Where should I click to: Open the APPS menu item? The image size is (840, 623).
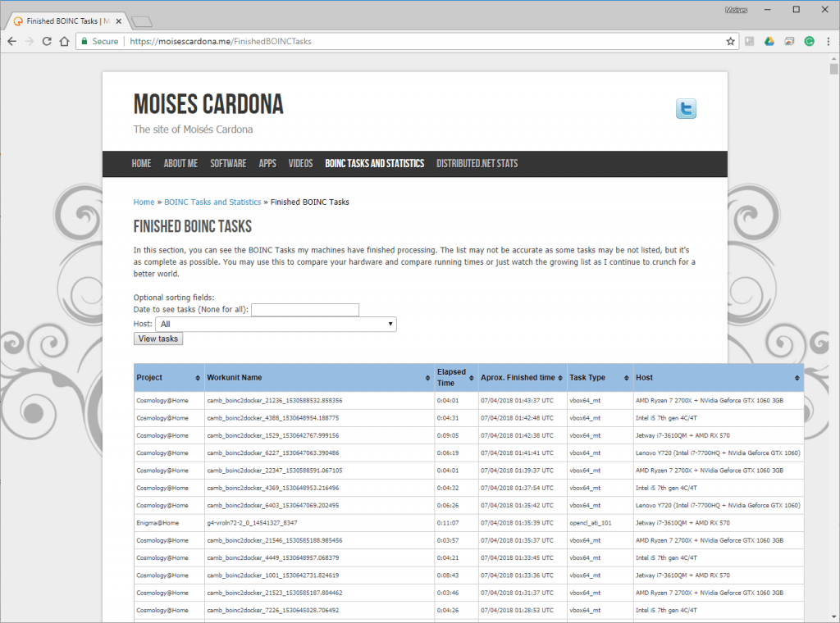(267, 164)
